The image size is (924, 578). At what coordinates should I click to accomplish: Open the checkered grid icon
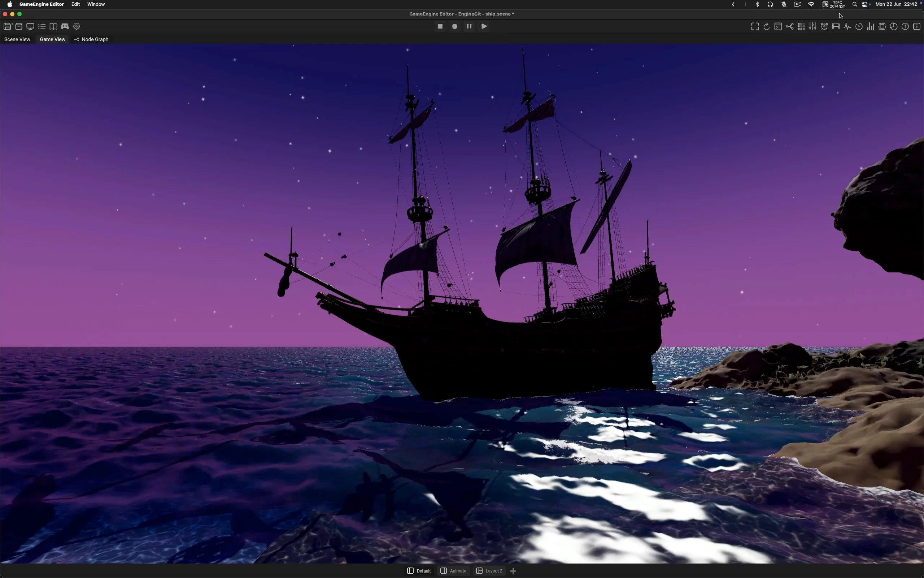point(801,26)
